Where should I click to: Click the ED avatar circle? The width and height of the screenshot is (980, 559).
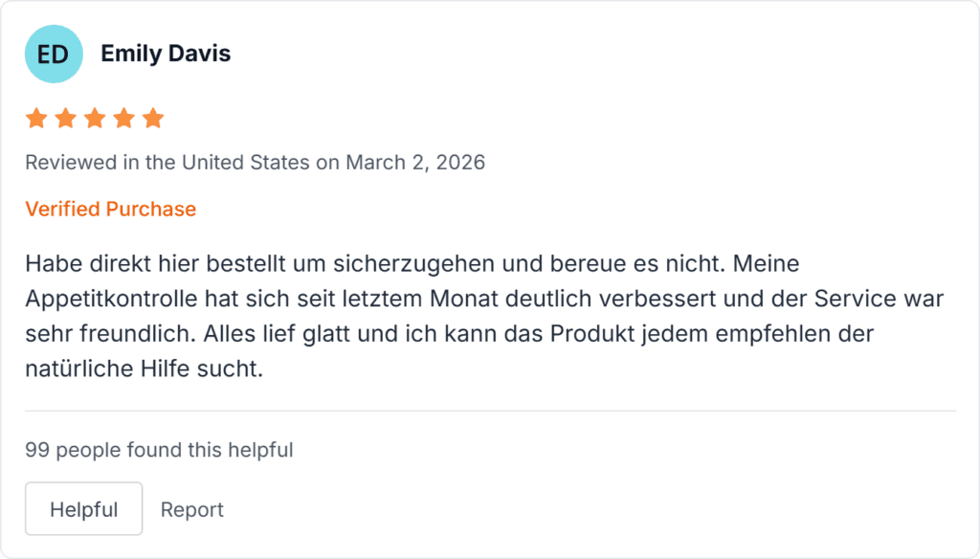(x=53, y=55)
